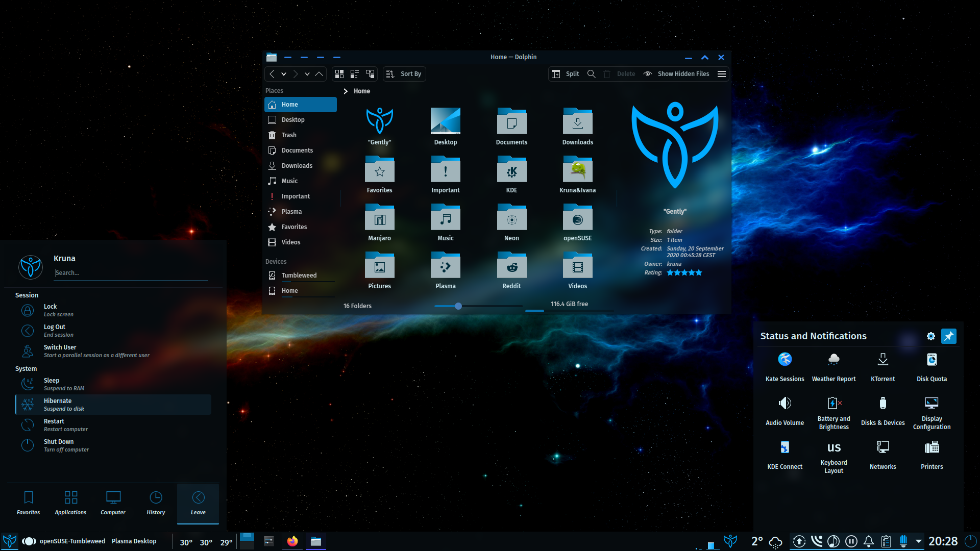Switch to launcher Favorites tab

tap(29, 504)
